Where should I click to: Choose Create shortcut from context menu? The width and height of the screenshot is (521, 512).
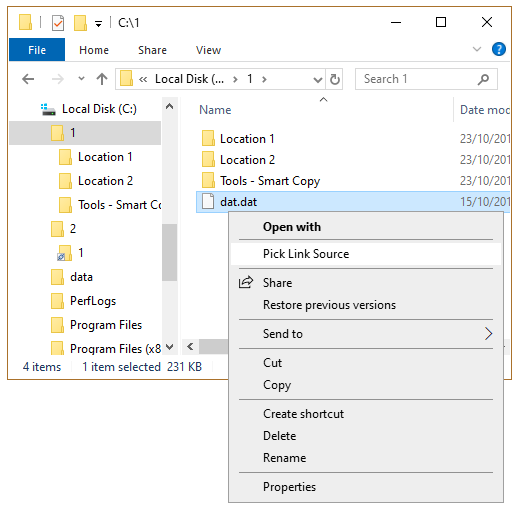click(366, 414)
